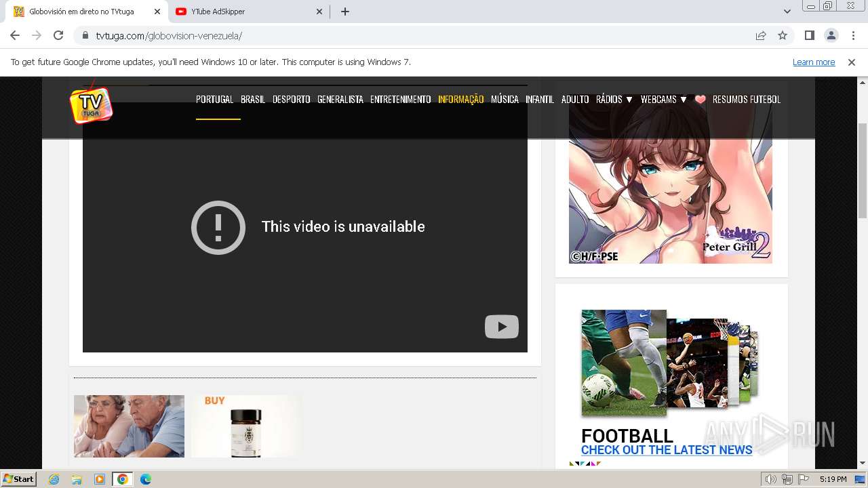Dismiss the Chrome update notification bar
Viewport: 868px width, 488px height.
point(852,62)
